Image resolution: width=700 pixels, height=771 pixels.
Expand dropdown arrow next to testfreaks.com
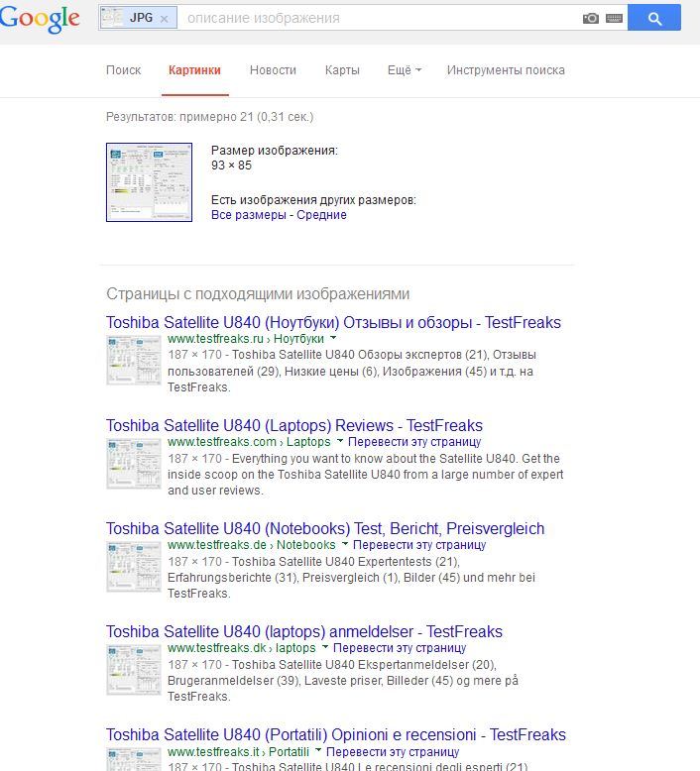339,441
